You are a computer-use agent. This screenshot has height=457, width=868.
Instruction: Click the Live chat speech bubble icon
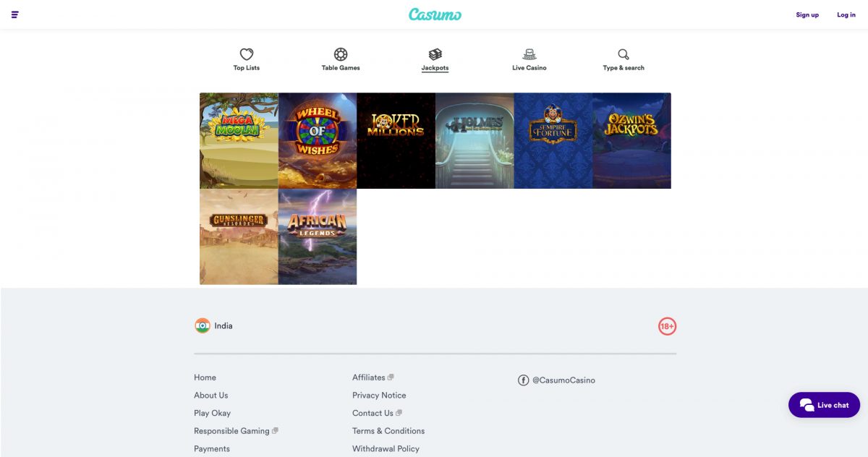point(807,405)
